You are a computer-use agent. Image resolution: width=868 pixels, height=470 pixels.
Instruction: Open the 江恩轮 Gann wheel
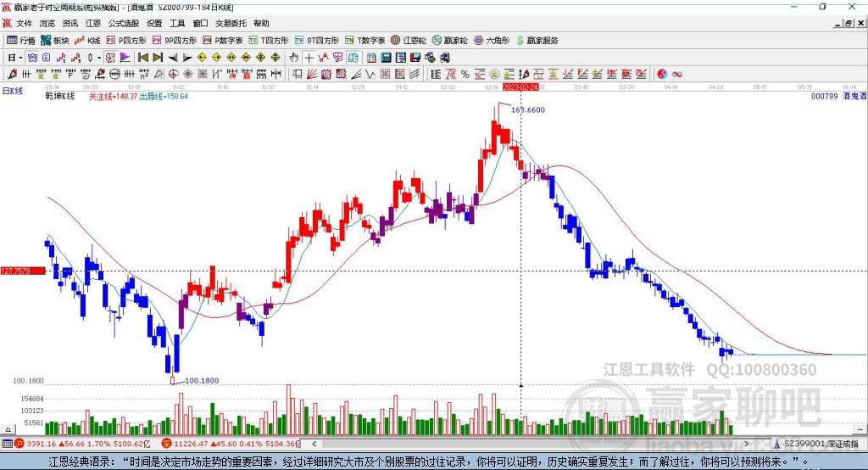409,41
